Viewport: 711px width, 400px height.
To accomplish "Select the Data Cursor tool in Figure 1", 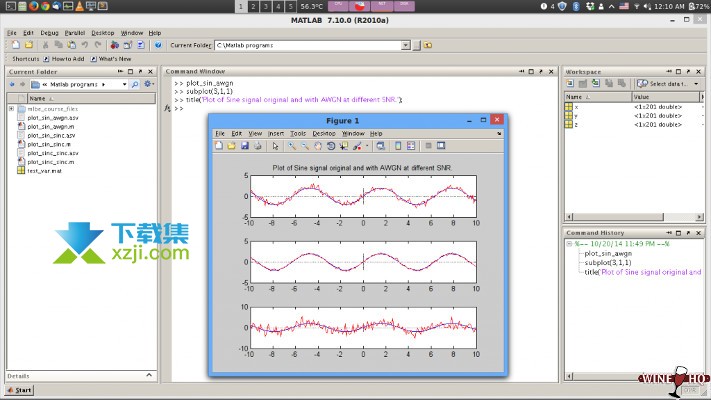I will point(344,146).
